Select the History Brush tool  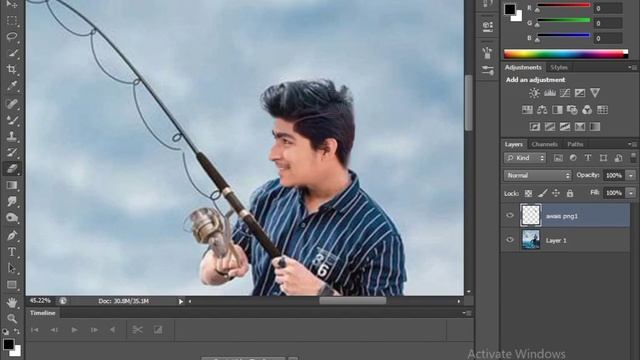click(x=12, y=152)
